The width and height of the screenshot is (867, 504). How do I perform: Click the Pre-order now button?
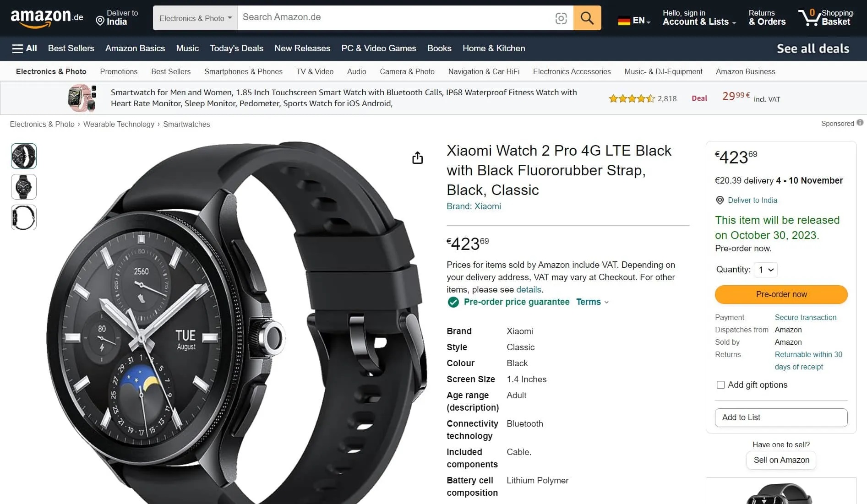[781, 294]
